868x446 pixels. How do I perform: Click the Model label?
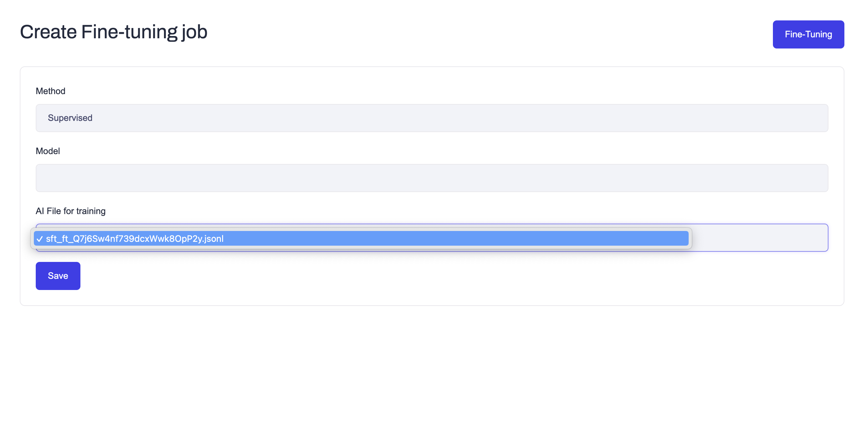pyautogui.click(x=48, y=151)
